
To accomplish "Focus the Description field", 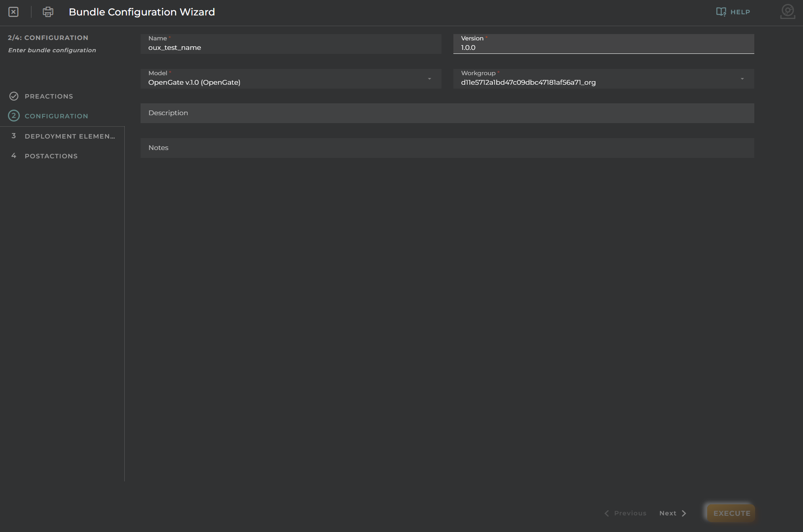I will pyautogui.click(x=447, y=113).
